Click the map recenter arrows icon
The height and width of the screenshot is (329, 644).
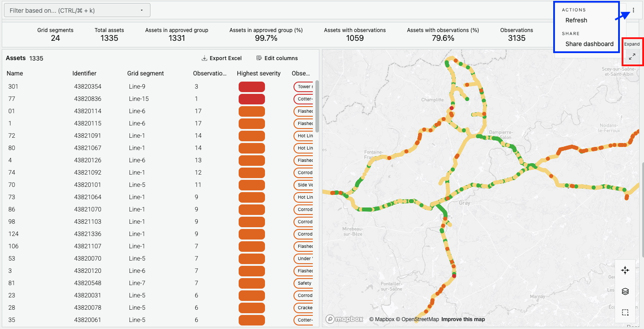tap(625, 270)
